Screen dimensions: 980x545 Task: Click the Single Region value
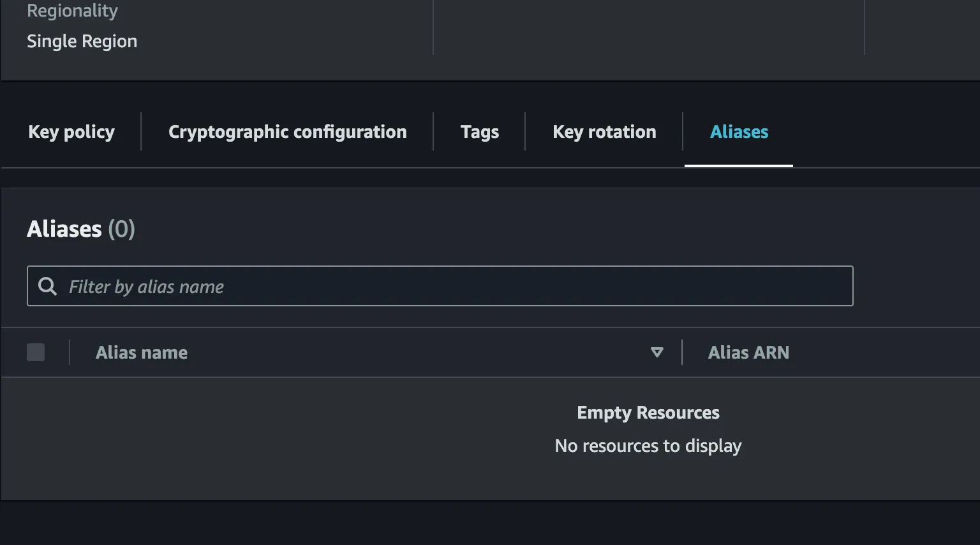coord(82,41)
